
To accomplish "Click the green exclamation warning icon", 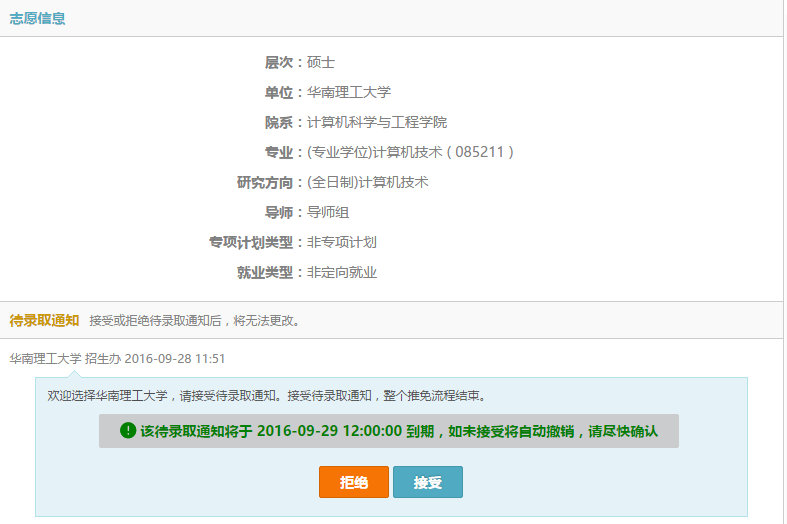I will [128, 430].
